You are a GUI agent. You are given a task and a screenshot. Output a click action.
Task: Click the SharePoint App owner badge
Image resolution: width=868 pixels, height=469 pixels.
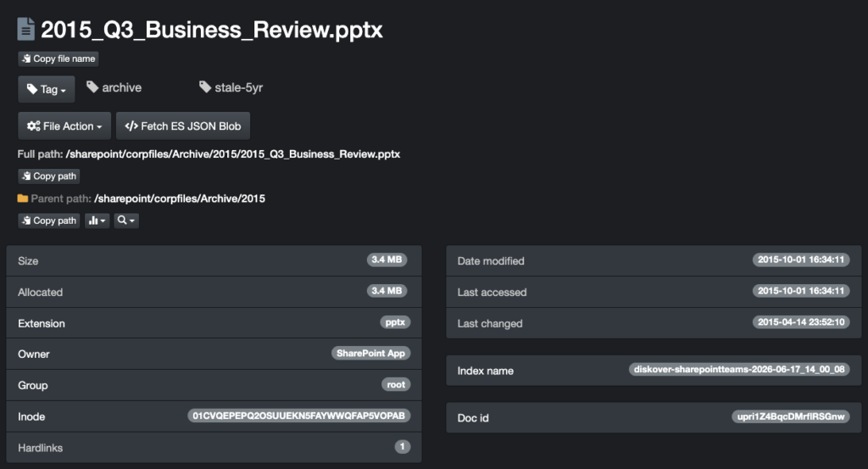click(371, 354)
